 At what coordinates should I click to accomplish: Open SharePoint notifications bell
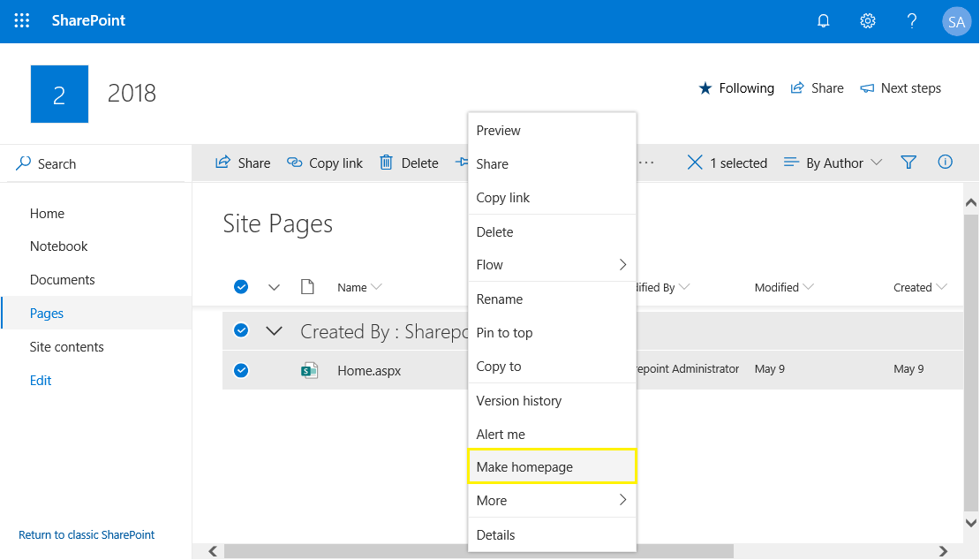coord(823,20)
